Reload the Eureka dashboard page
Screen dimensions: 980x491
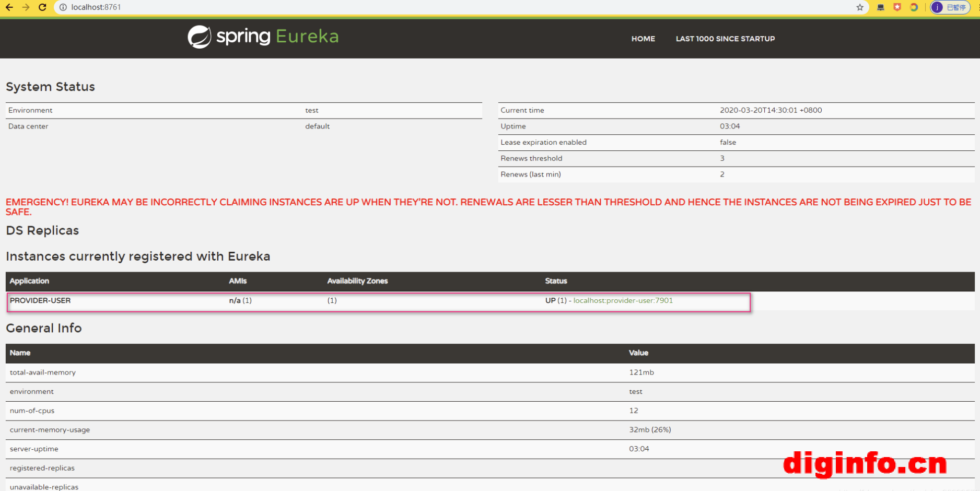[x=42, y=7]
